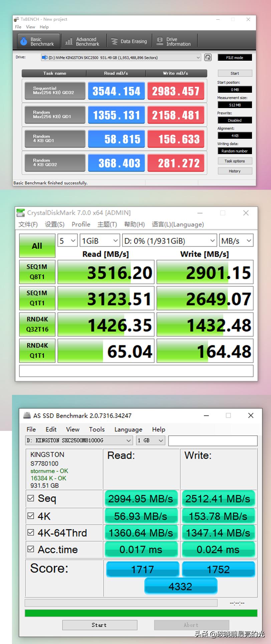Click the Prewrite Disabled field
271x644 pixels.
[x=235, y=120]
